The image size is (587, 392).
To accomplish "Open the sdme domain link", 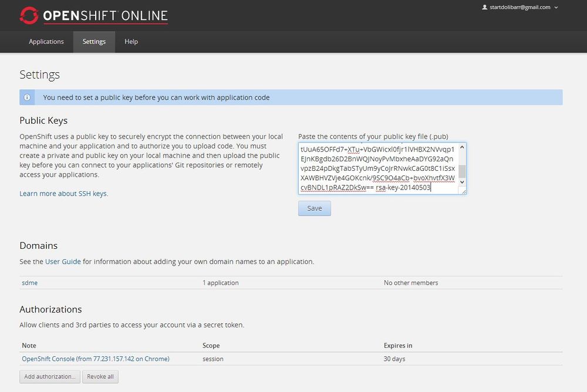I will pyautogui.click(x=29, y=282).
